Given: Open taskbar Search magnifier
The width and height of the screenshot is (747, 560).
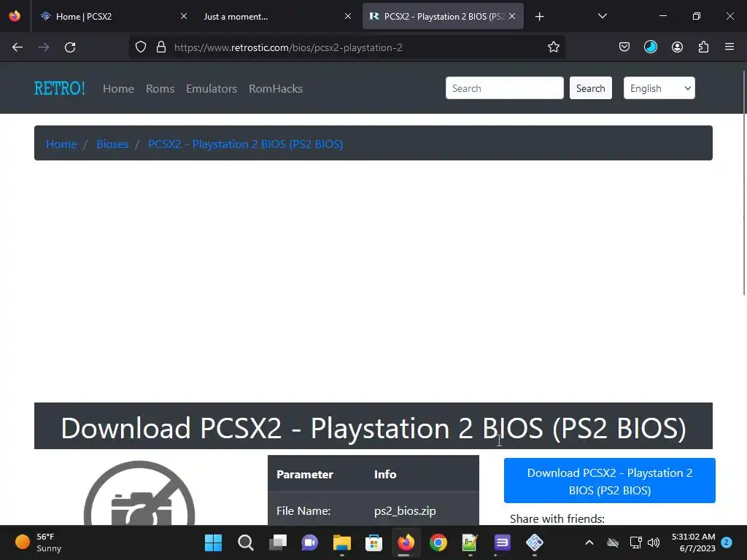Looking at the screenshot, I should pos(245,542).
